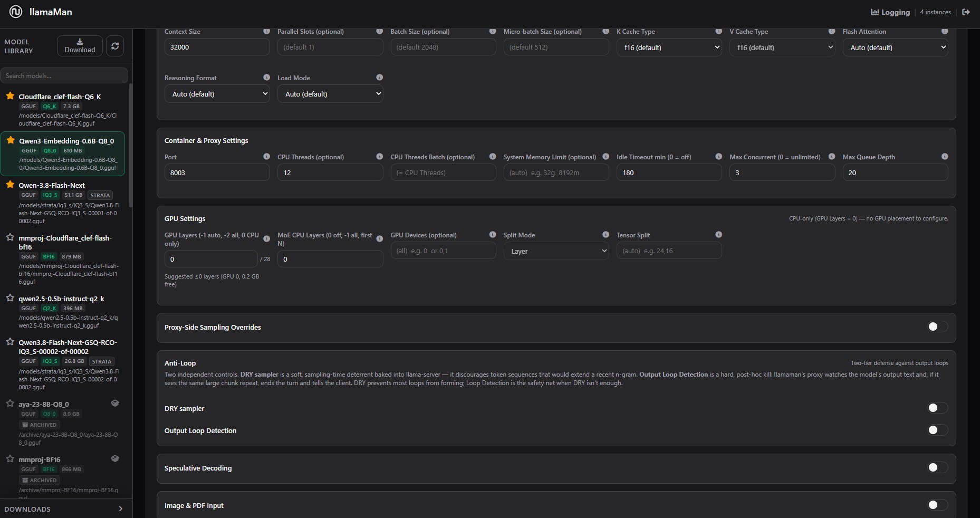Image resolution: width=980 pixels, height=518 pixels.
Task: Unstar the Qwen-3.8-Flash-Next model
Action: tap(10, 185)
